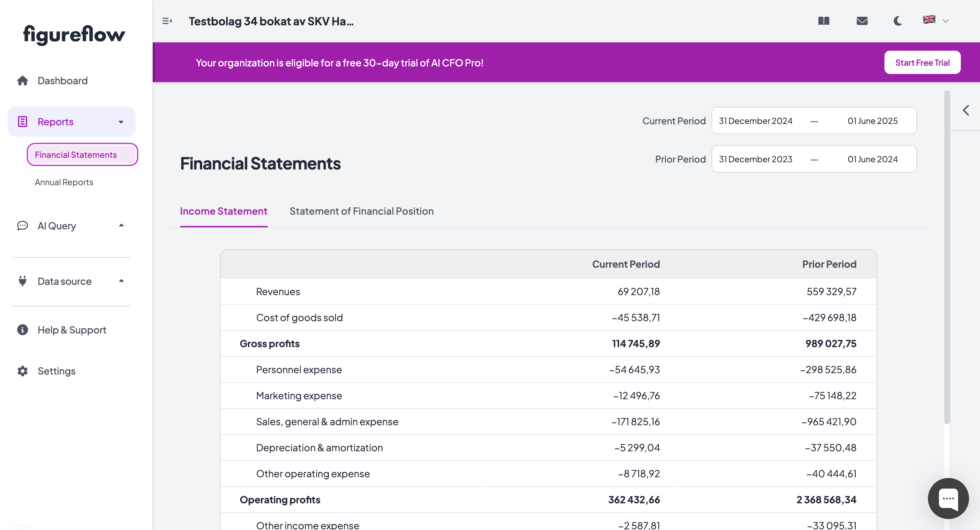
Task: Click Marketing expense prior value -75 148,22
Action: click(832, 396)
